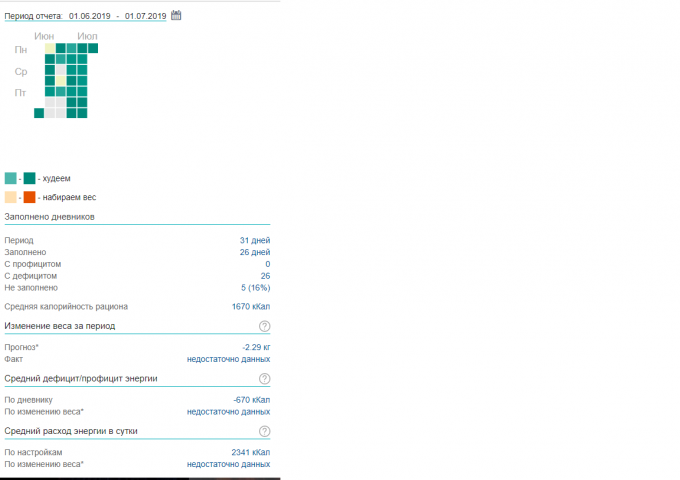This screenshot has height=480, width=680.
Task: Click the -2.29 кг forecast value
Action: [x=256, y=347]
